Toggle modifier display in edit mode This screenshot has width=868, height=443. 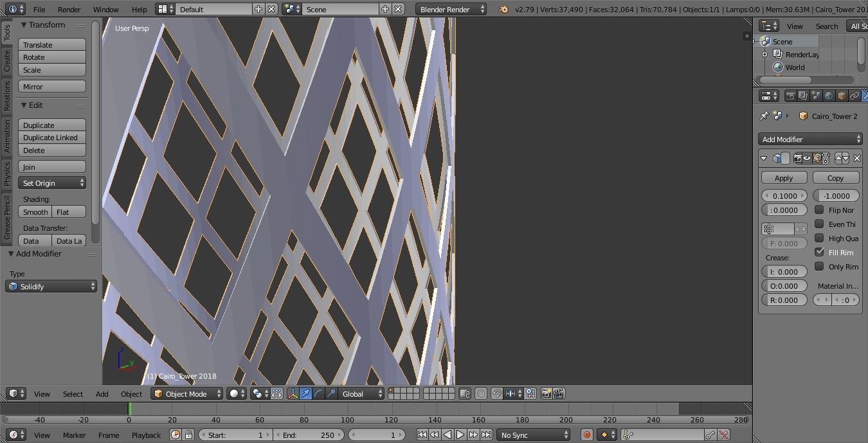pyautogui.click(x=816, y=158)
